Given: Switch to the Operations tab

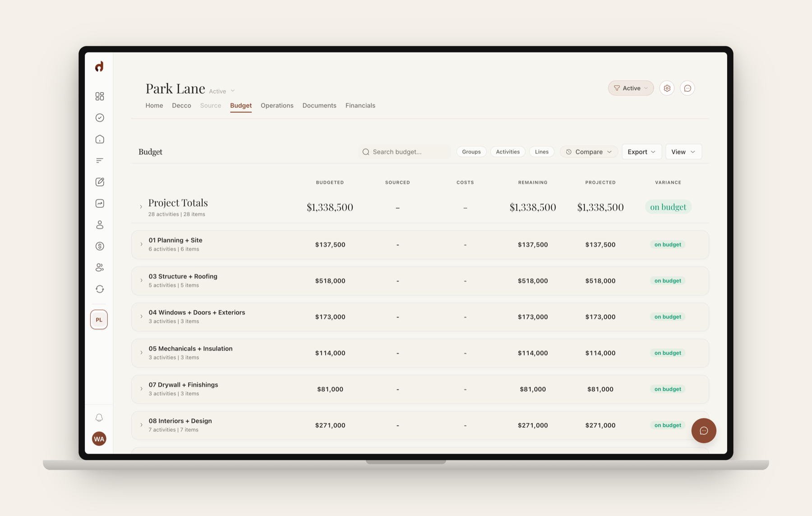Looking at the screenshot, I should [277, 106].
